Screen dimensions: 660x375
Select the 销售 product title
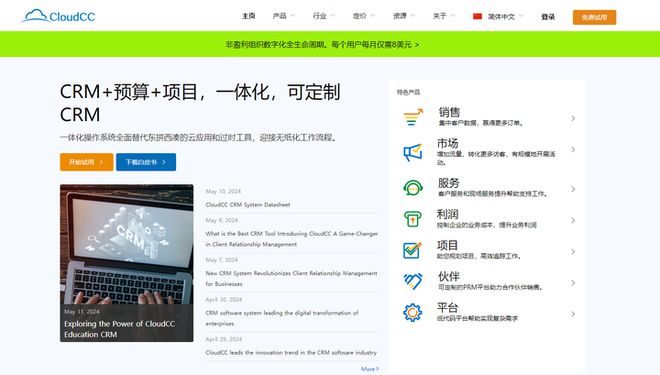pos(449,112)
